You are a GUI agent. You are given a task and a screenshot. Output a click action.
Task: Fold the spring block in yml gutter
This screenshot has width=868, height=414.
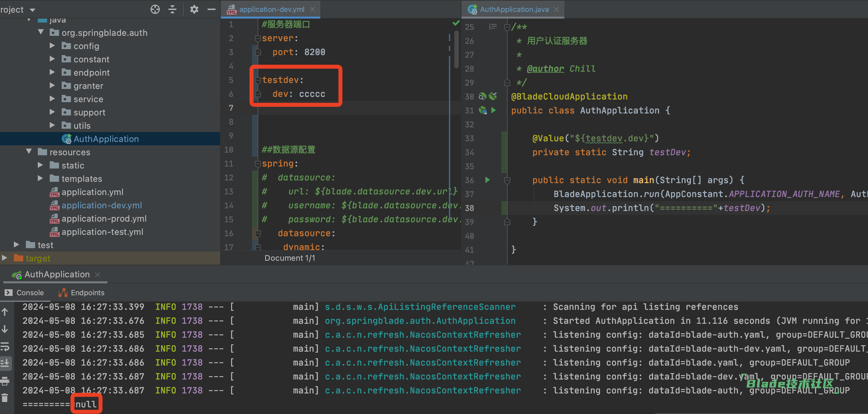[258, 164]
